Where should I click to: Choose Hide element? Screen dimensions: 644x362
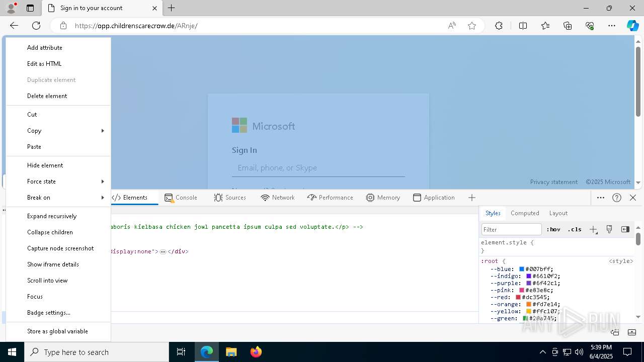[x=58, y=165]
